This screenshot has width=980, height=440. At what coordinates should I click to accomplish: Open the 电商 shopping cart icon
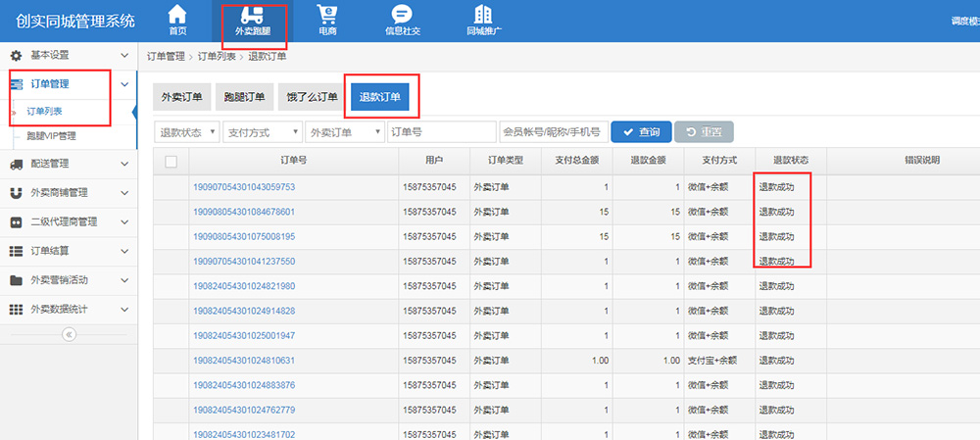[x=327, y=15]
